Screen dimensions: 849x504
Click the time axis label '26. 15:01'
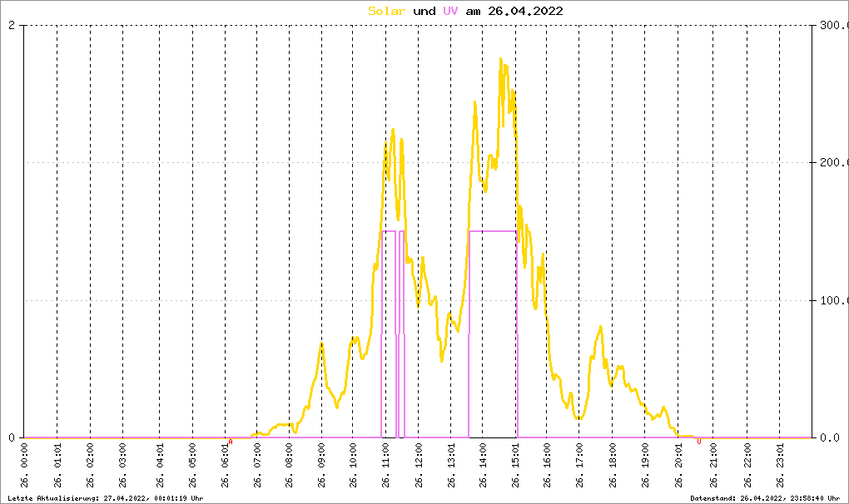515,466
